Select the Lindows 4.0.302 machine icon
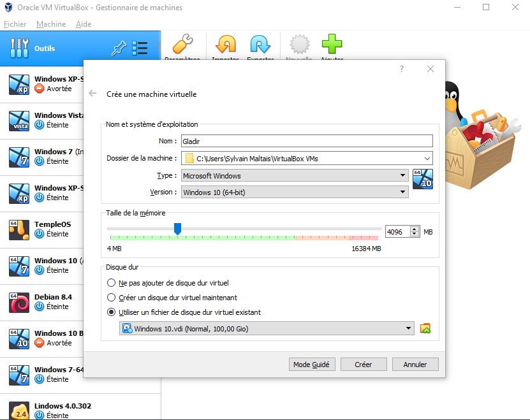This screenshot has height=420, width=530. tap(19, 410)
